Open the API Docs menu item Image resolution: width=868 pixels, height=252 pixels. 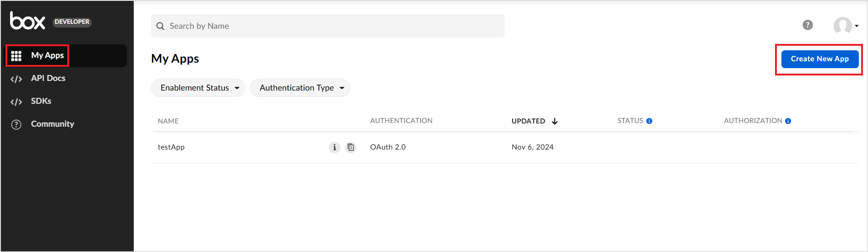(x=48, y=78)
